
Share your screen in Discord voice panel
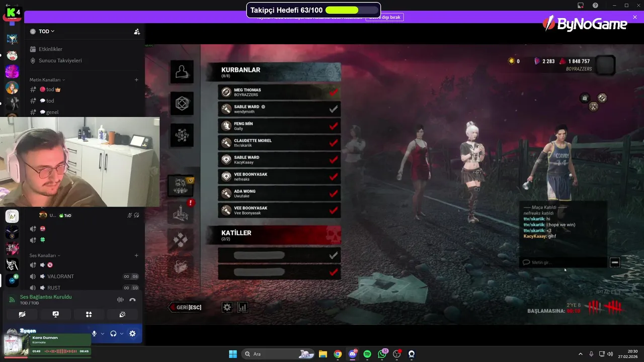pos(55,314)
